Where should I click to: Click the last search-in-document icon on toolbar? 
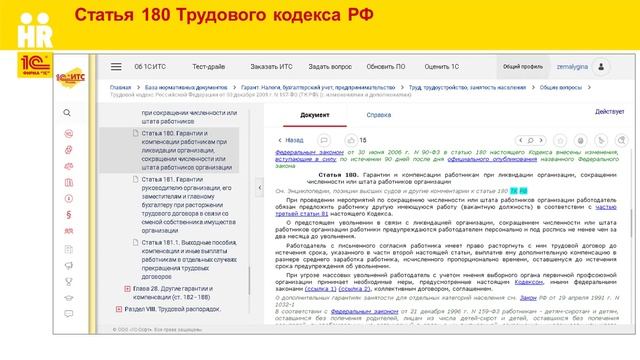pos(621,140)
